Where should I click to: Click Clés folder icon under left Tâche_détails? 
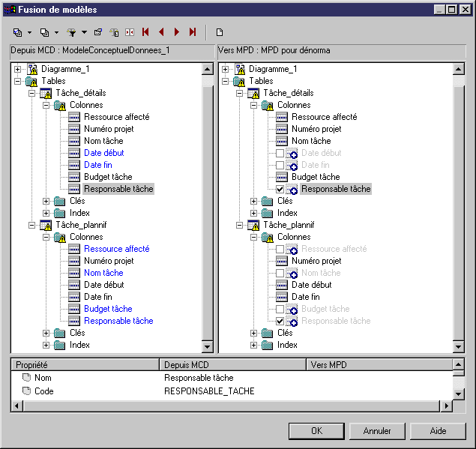(x=59, y=201)
